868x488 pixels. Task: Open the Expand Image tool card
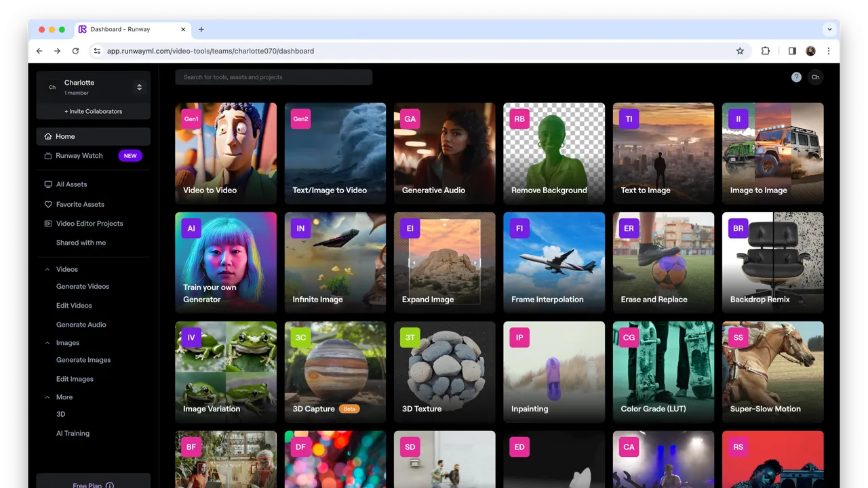point(445,263)
